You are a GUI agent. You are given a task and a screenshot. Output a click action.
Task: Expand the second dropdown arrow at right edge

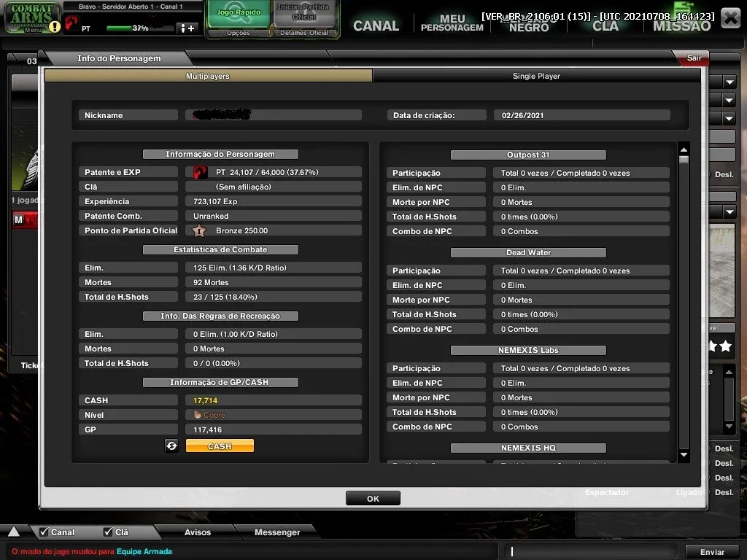coord(729,101)
